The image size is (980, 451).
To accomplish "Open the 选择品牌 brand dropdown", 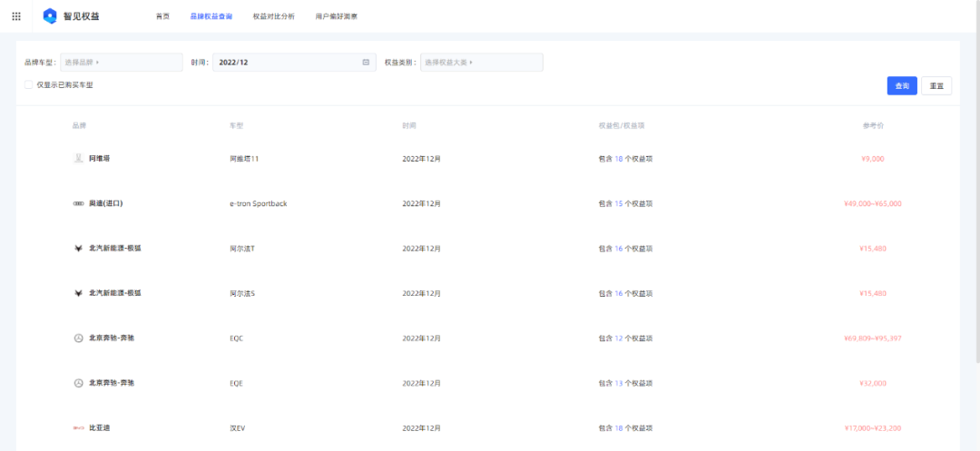I will 122,63.
